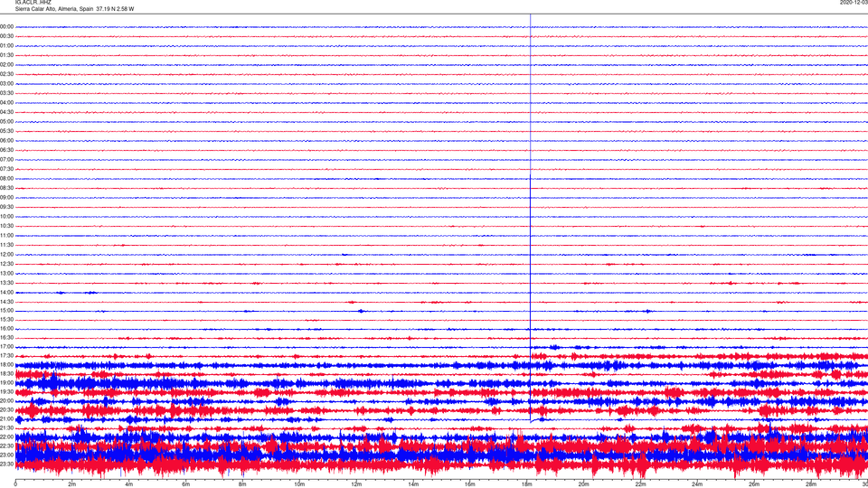Select the 23:30 trace time label

(x=6, y=465)
